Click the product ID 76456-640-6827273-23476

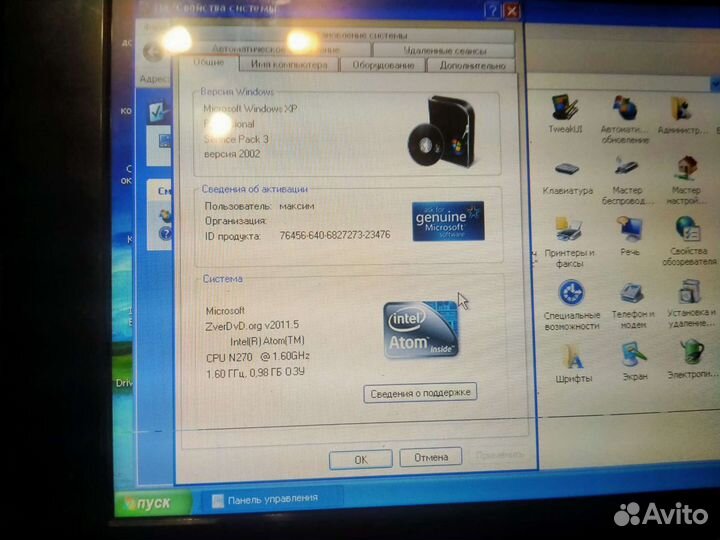click(335, 235)
